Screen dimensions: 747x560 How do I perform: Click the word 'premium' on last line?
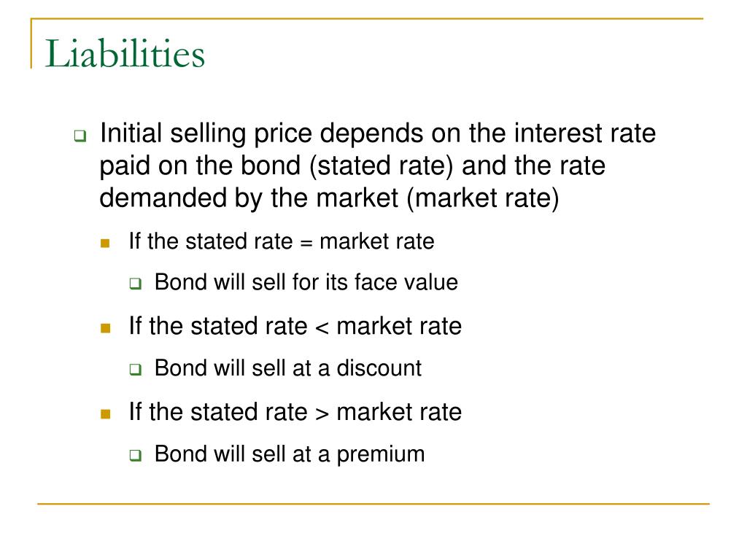pos(381,455)
